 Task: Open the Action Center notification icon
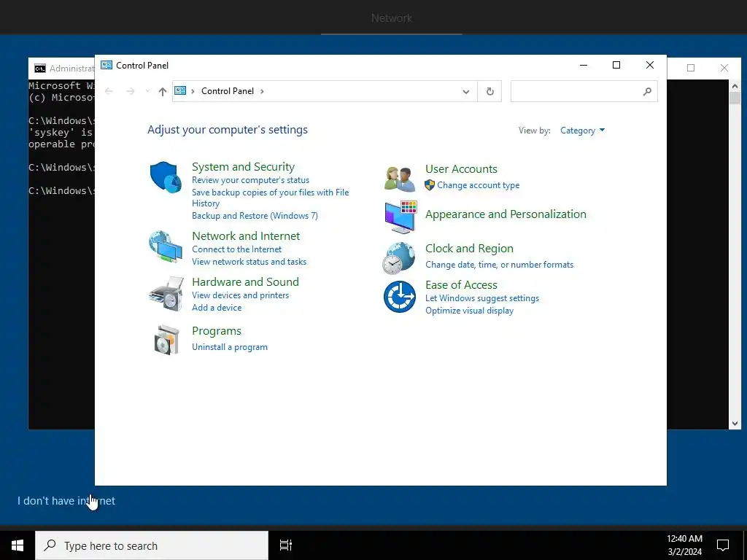tap(723, 545)
